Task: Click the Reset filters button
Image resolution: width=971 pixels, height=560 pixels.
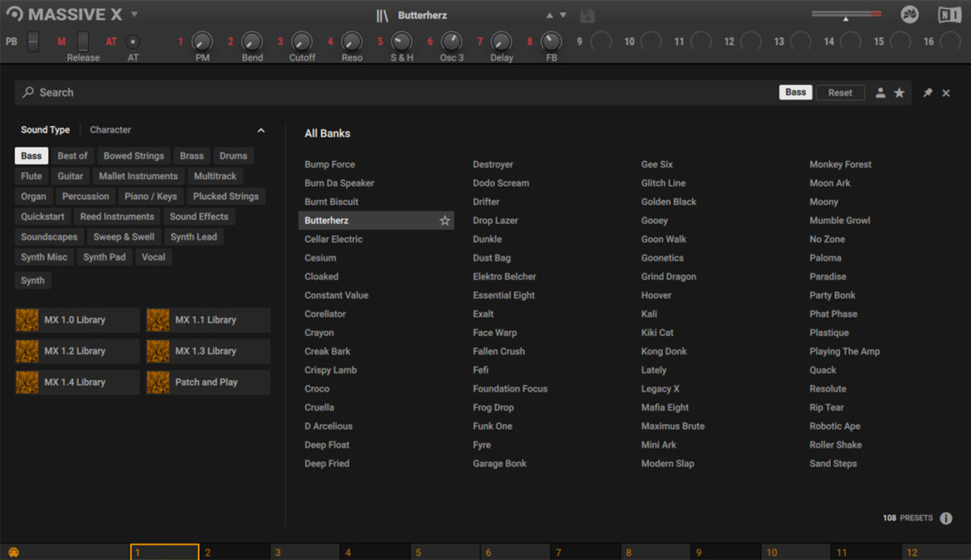Action: [840, 92]
